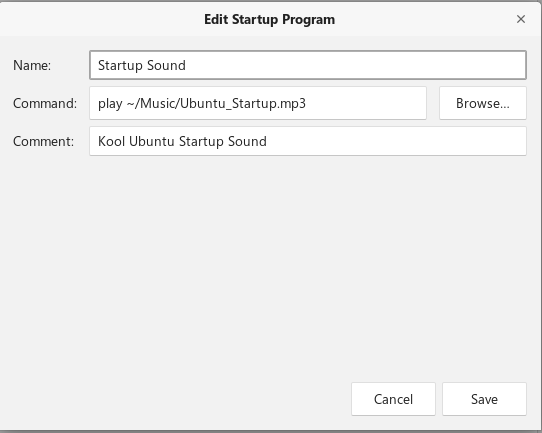Viewport: 542px width, 433px height.
Task: Click the 'Edit Startup Program' title text
Action: pyautogui.click(x=269, y=19)
